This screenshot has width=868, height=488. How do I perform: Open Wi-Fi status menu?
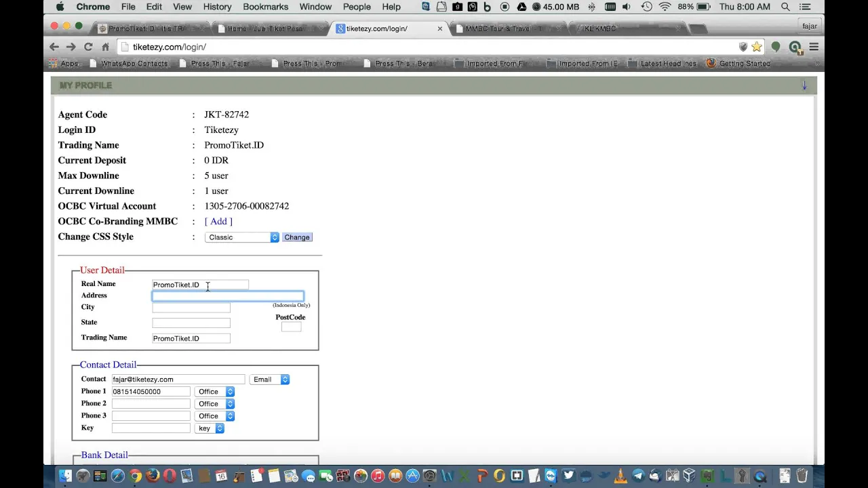coord(665,7)
